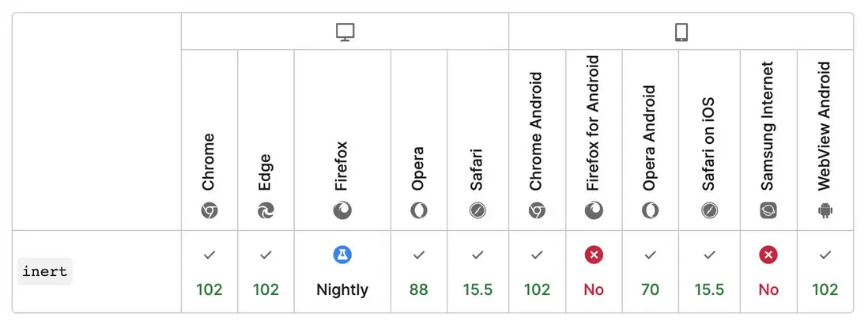Screen dimensions: 868x325
Task: Click the desktop Firefox logo icon
Action: (x=342, y=210)
